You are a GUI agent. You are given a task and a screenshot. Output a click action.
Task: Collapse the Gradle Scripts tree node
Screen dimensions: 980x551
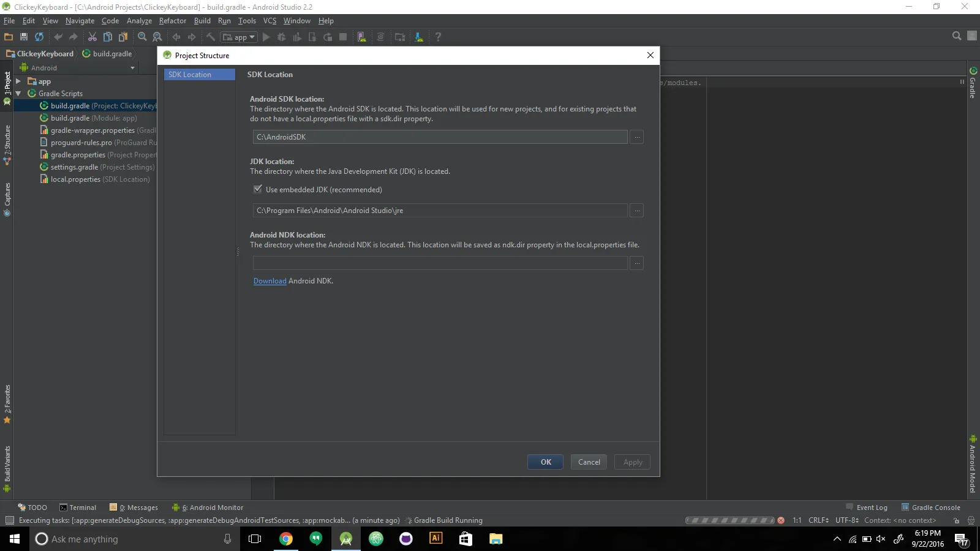18,94
